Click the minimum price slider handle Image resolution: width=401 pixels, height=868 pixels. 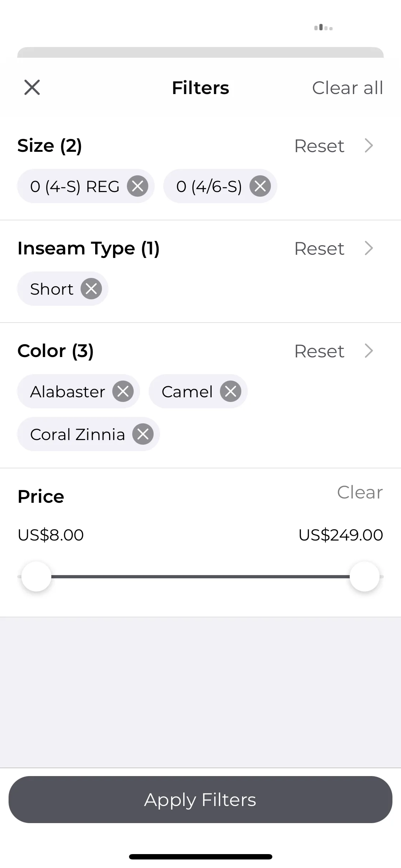[x=36, y=576]
